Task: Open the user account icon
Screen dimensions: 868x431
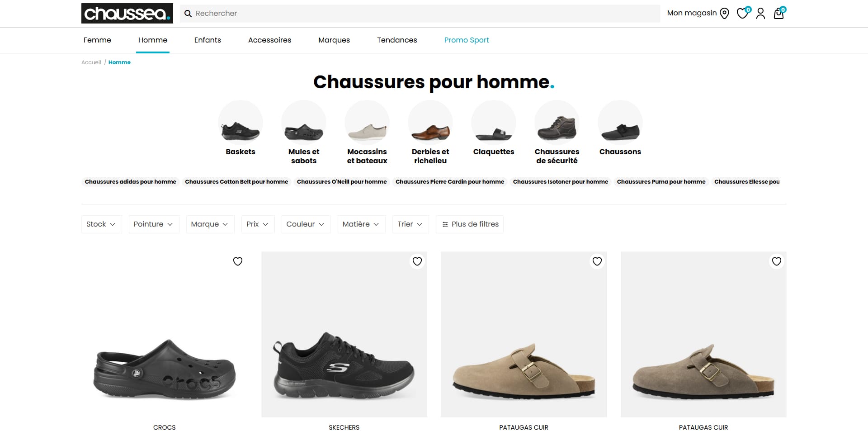Action: tap(760, 14)
